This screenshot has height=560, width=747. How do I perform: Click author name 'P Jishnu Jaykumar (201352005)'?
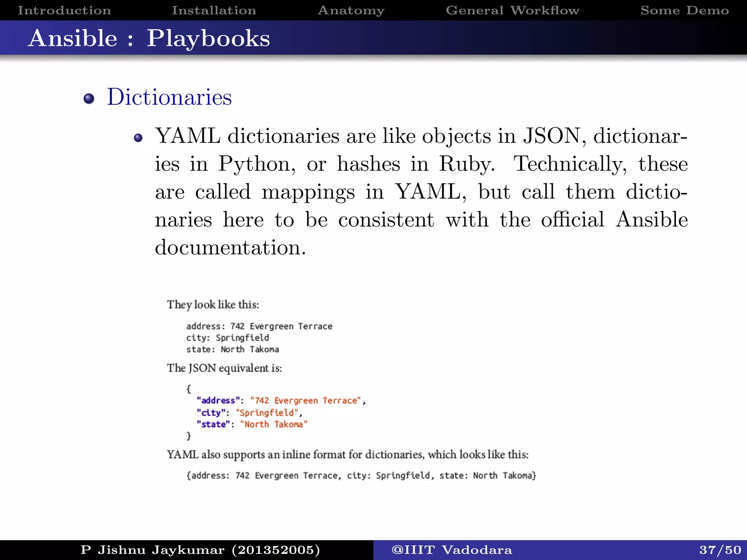200,550
